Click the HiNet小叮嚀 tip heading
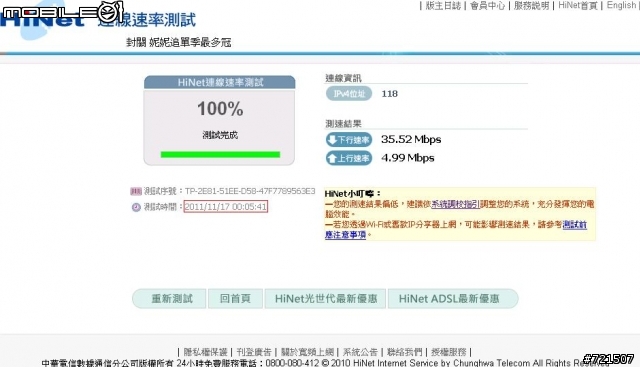640x367 pixels. [353, 194]
